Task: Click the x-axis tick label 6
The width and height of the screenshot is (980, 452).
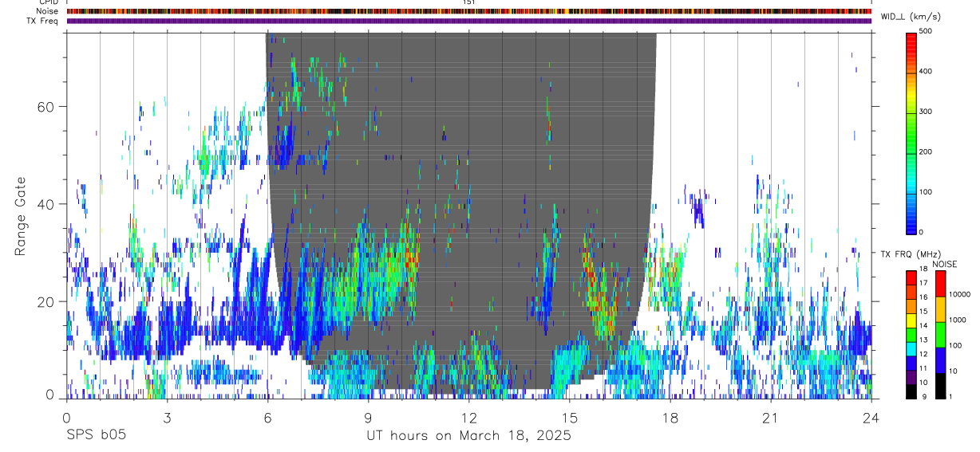Action: pos(267,418)
